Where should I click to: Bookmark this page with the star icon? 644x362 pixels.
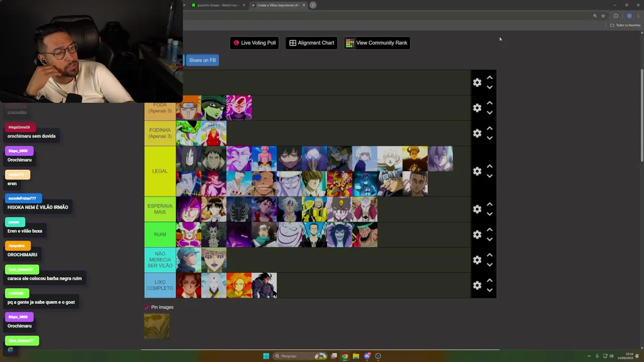tap(603, 16)
